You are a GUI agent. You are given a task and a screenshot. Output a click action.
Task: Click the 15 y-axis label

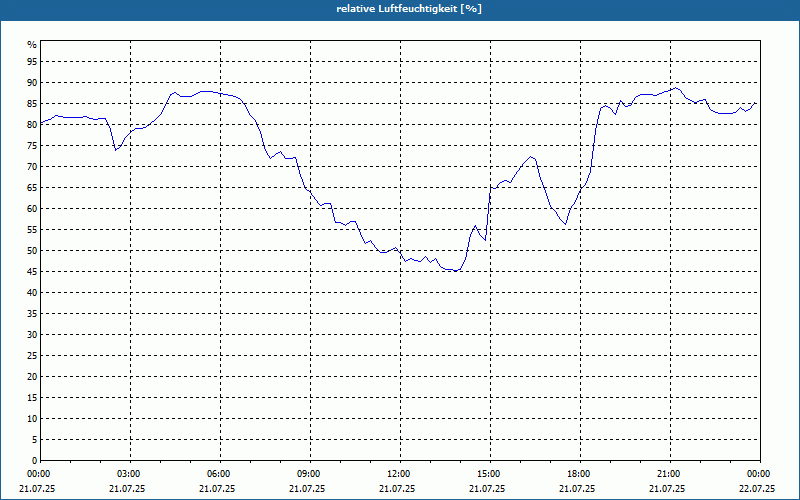[32, 397]
